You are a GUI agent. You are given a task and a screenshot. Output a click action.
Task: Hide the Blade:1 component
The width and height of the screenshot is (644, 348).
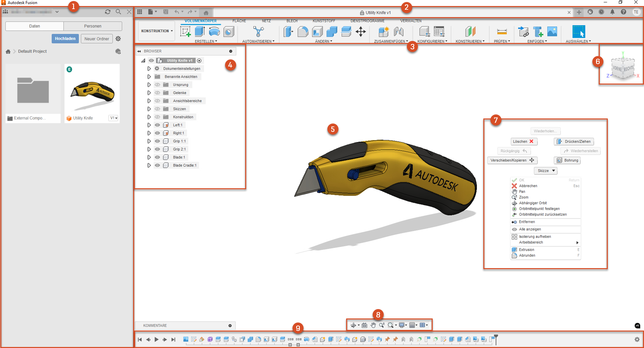pos(157,157)
